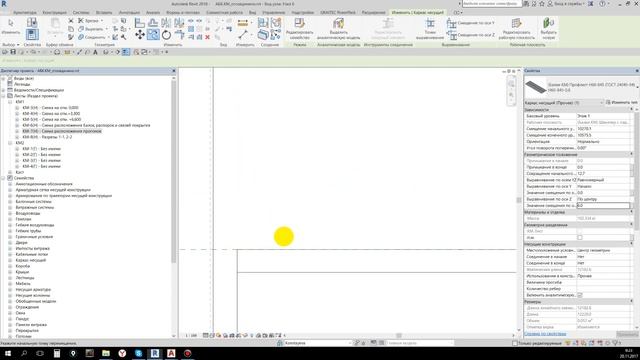Collapse the Несущие конструкции properties section
This screenshot has width=640, height=360.
pyautogui.click(x=631, y=244)
